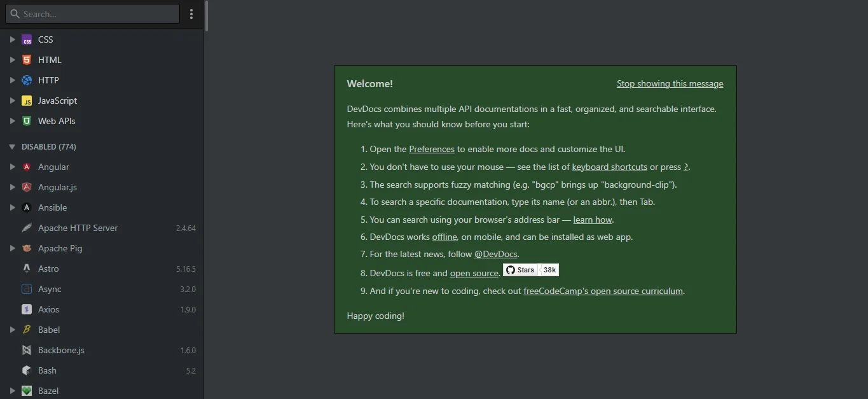Expand the Ansible entry arrow
868x399 pixels.
[12, 207]
